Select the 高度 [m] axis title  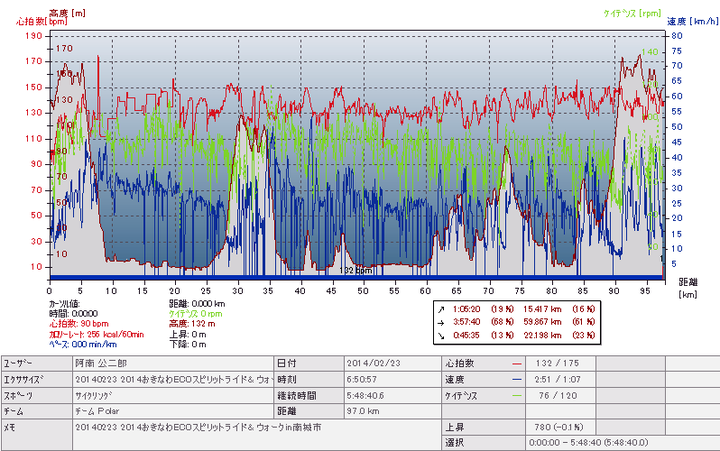click(68, 13)
